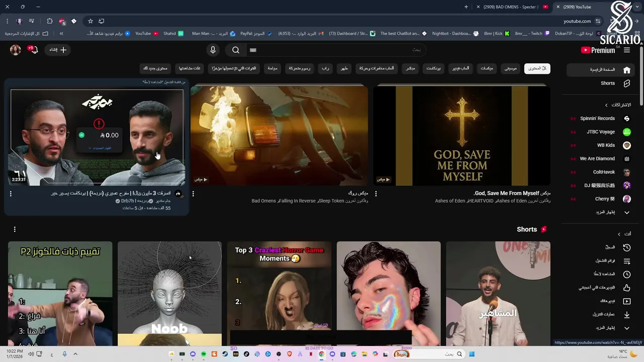Bookmark this page with the star icon
This screenshot has width=644, height=362.
click(90, 21)
